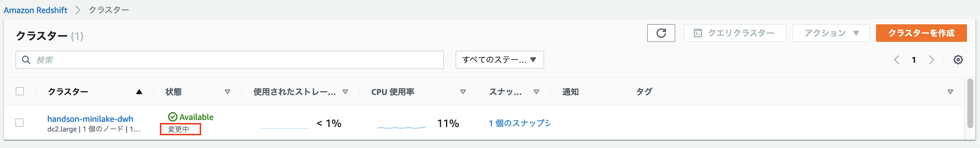The width and height of the screenshot is (980, 148).
Task: Expand the アクション dropdown menu
Action: pos(831,33)
